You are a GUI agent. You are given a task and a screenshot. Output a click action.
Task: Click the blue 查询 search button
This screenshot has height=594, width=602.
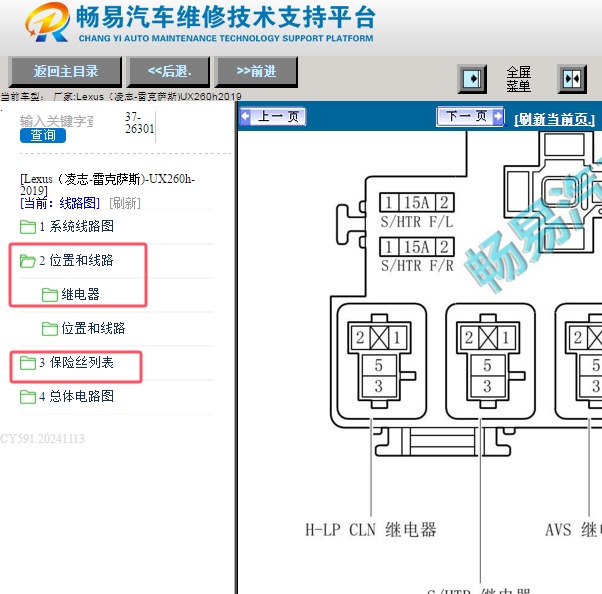point(43,136)
